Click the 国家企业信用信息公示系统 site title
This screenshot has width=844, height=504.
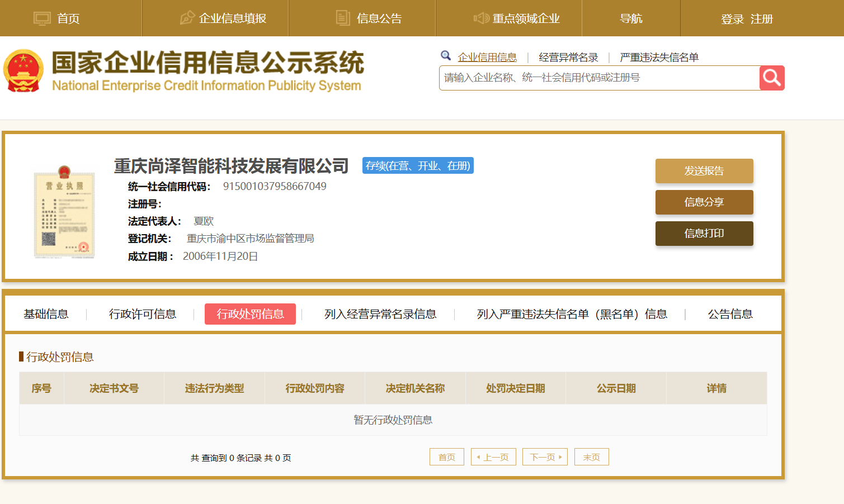coord(208,63)
